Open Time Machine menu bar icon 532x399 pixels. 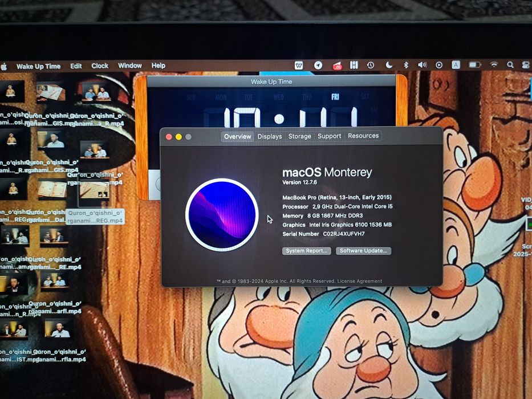pos(371,65)
